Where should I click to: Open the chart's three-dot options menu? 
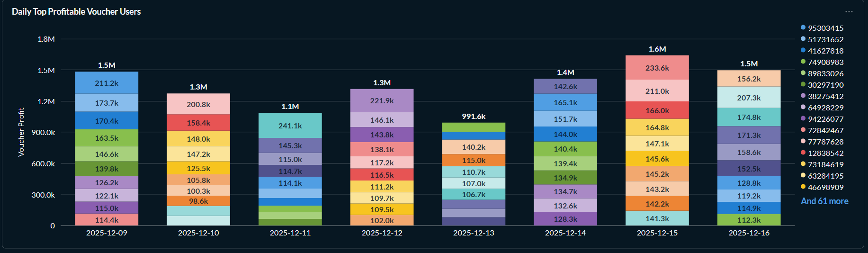(849, 12)
